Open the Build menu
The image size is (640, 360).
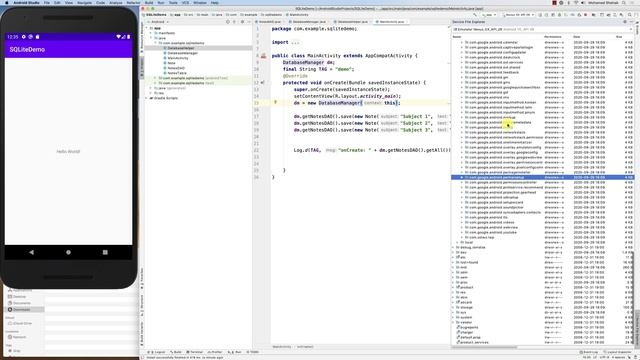(149, 2)
